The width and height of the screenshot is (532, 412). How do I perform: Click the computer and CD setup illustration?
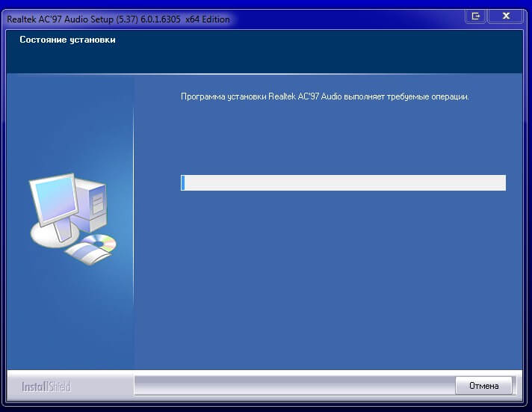click(72, 219)
